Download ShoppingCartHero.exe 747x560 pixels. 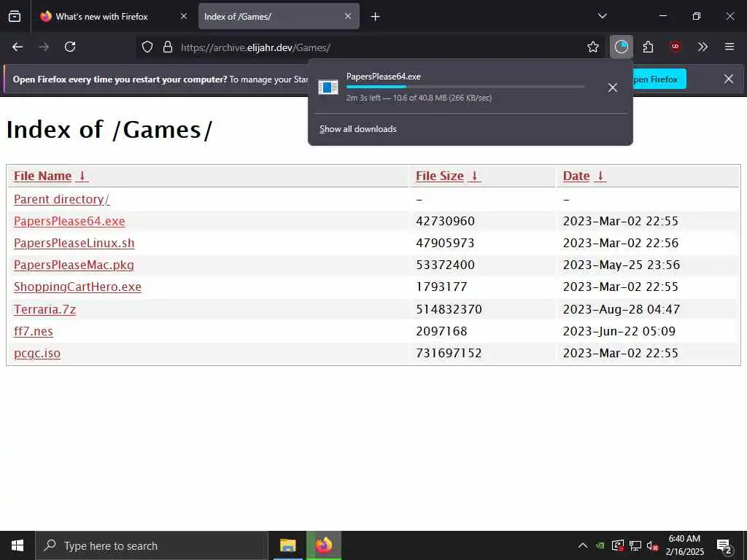pos(77,287)
